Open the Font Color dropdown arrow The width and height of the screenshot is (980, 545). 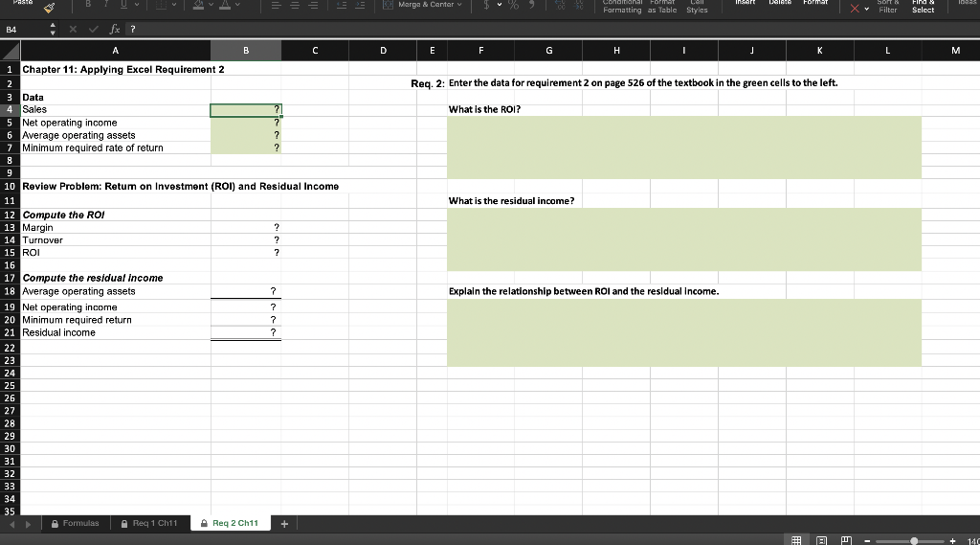pos(237,5)
